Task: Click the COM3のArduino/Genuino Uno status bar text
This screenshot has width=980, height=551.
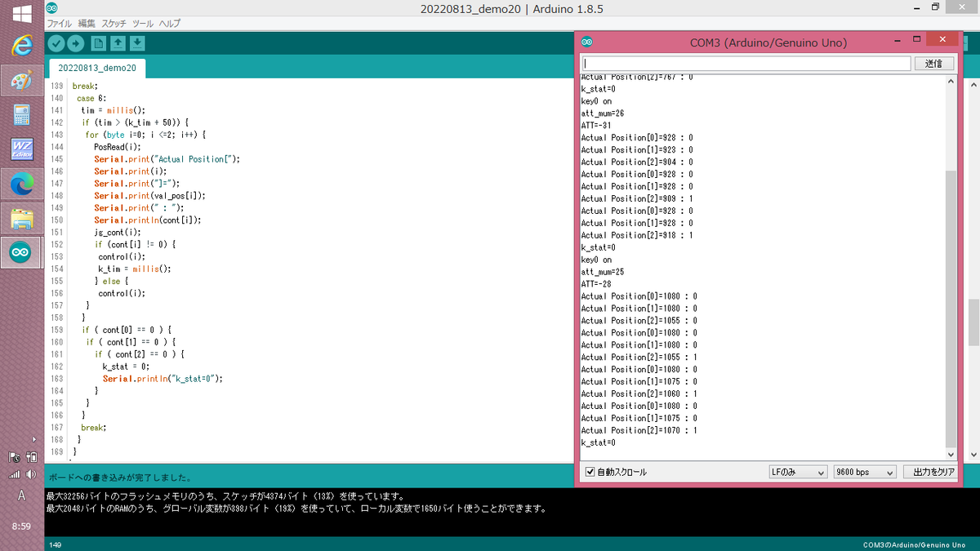Action: pyautogui.click(x=914, y=544)
